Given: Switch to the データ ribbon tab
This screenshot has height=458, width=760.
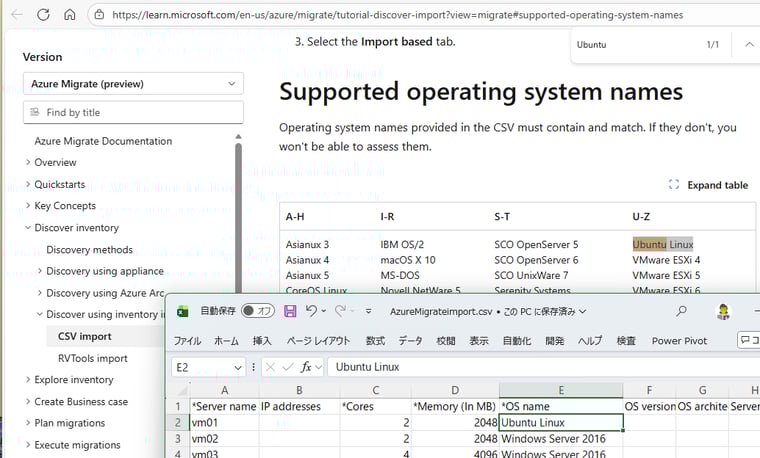Looking at the screenshot, I should coord(410,341).
